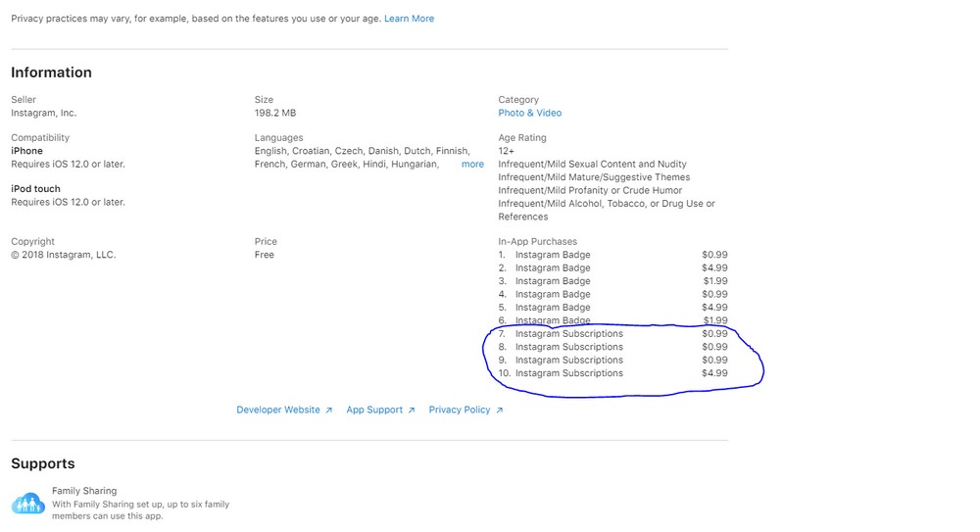Select row 8 Instagram Subscriptions
The height and width of the screenshot is (532, 980).
click(x=612, y=347)
